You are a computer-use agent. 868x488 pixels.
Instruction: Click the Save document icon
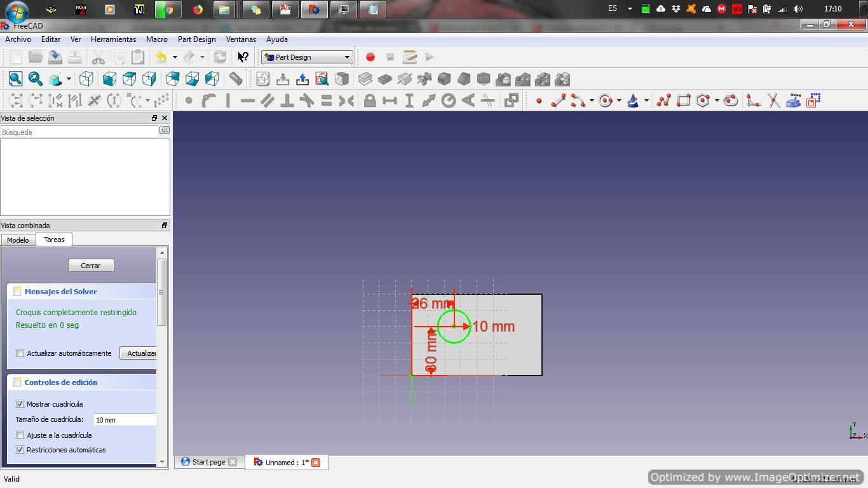pyautogui.click(x=55, y=57)
